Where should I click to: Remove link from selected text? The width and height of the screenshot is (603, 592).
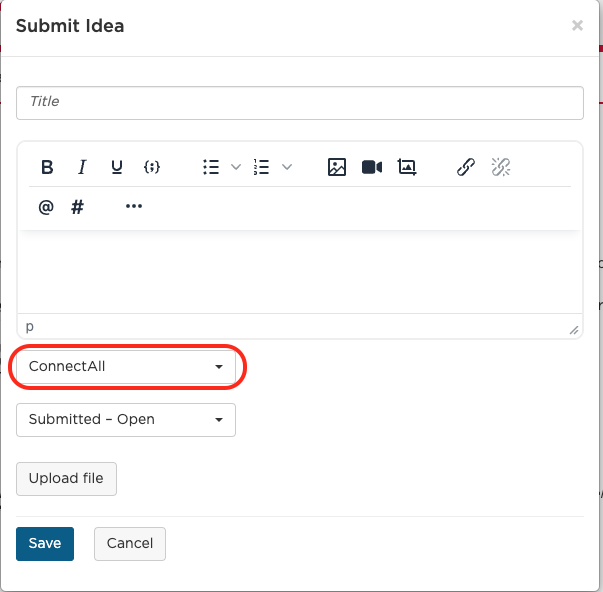(501, 167)
